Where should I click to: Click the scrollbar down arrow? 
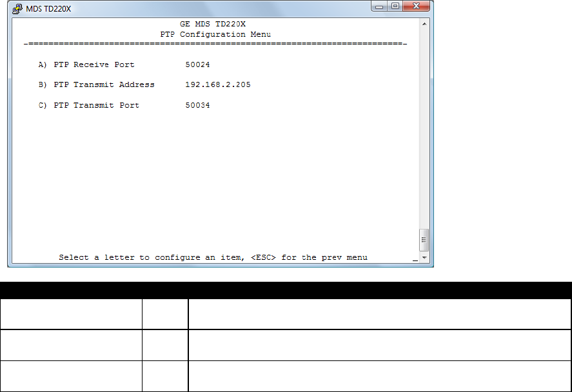point(424,257)
